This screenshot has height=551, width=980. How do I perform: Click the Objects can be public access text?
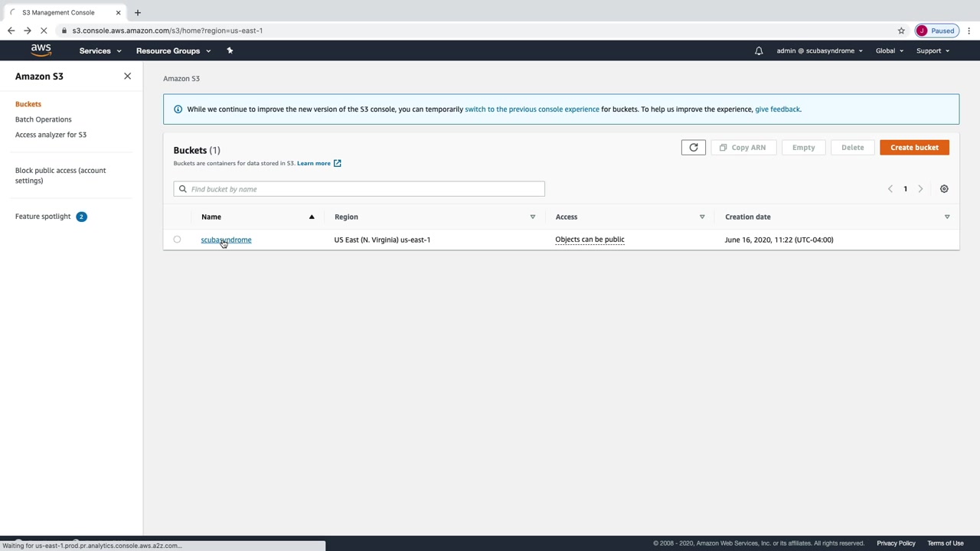(590, 240)
